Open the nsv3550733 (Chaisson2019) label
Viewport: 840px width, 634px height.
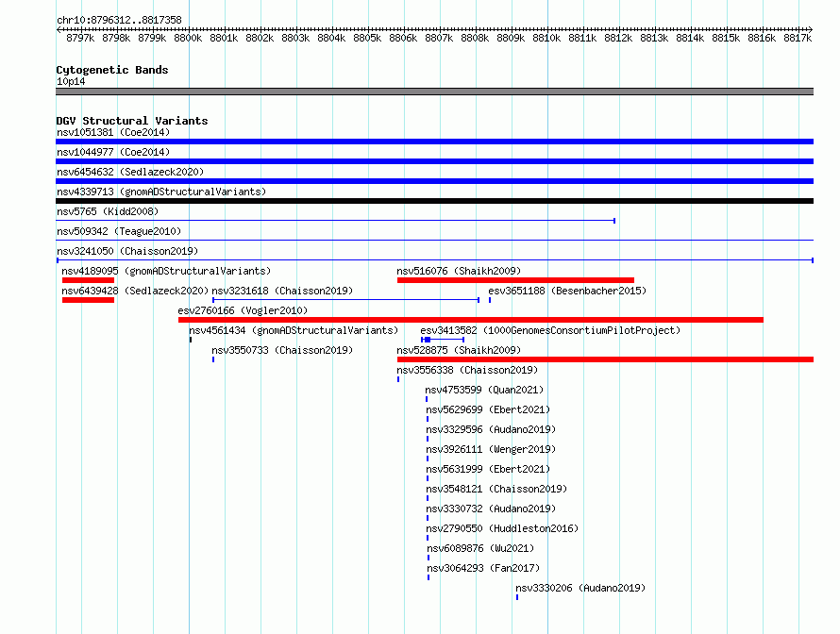pos(282,350)
